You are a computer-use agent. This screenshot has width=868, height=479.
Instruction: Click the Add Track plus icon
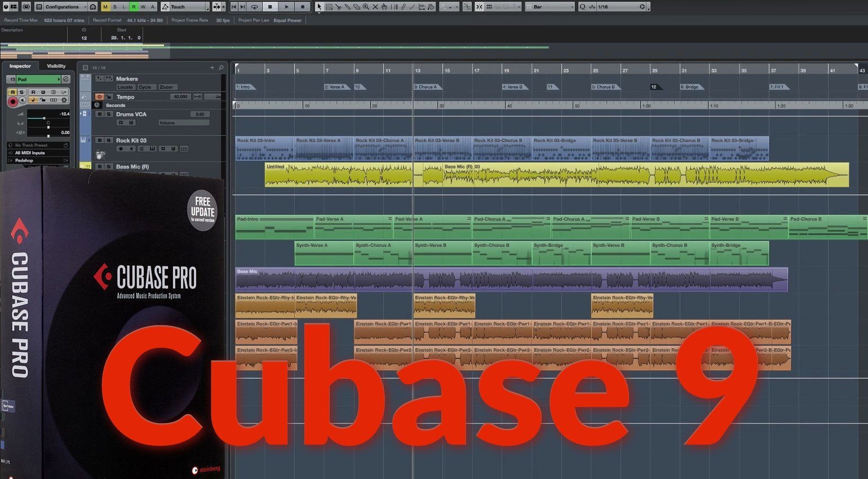(212, 68)
